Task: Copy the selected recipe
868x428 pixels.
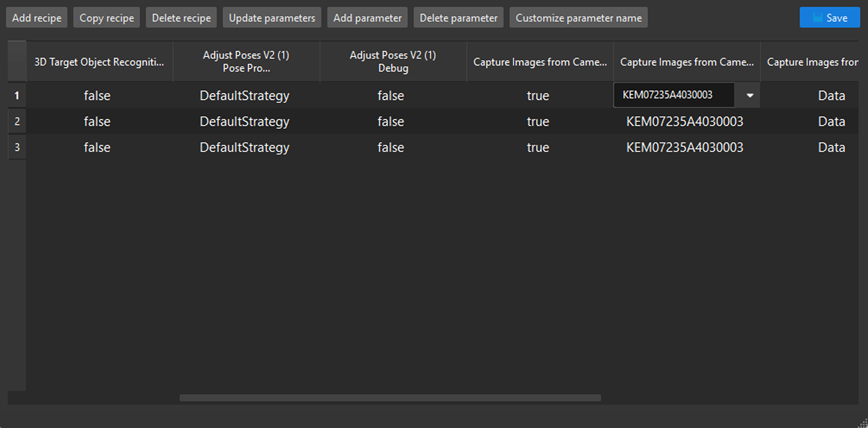Action: click(106, 17)
